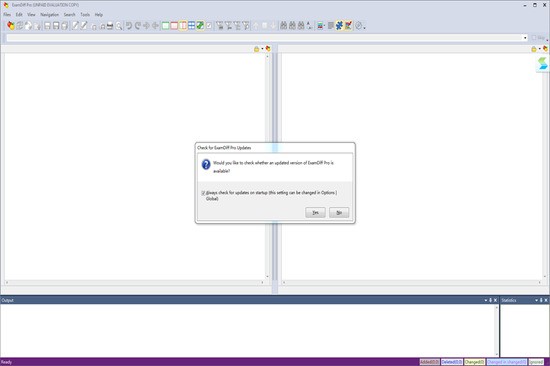Expand the file path combo box dropdown
Viewport: 550px width, 366px height.
tap(525, 38)
